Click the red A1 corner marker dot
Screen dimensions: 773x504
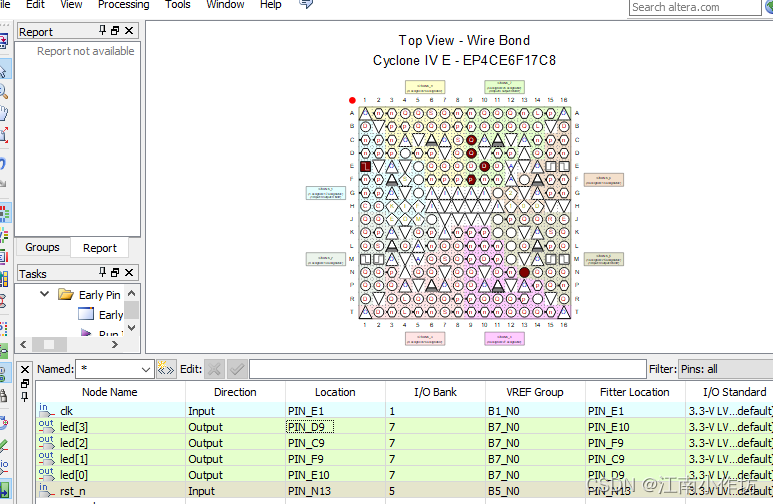(x=352, y=101)
